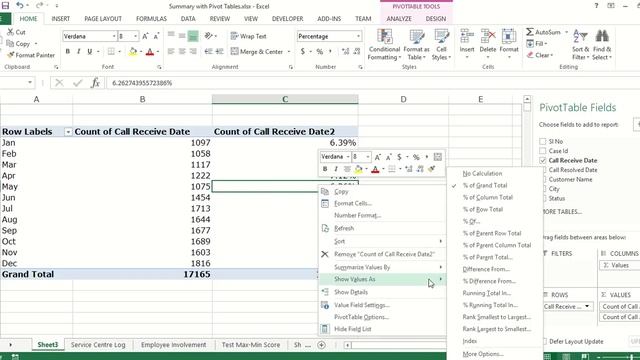This screenshot has height=360, width=640.
Task: Select column C header
Action: tap(285, 99)
